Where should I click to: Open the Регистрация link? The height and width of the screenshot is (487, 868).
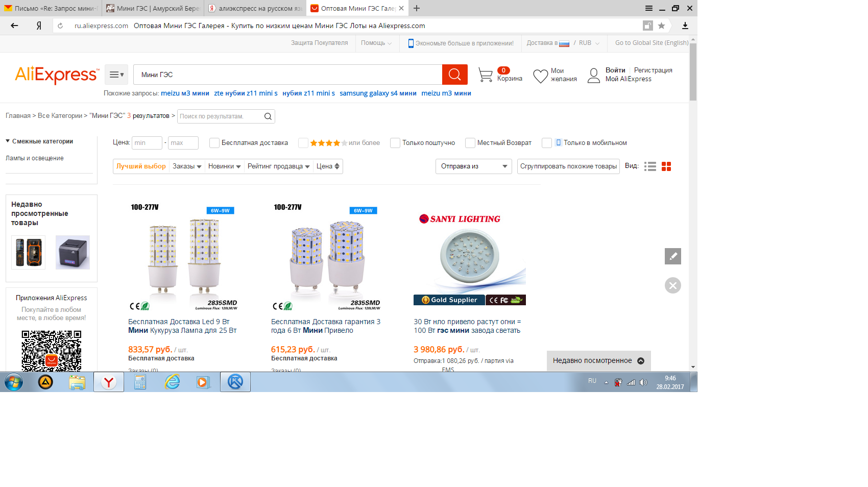pos(653,70)
